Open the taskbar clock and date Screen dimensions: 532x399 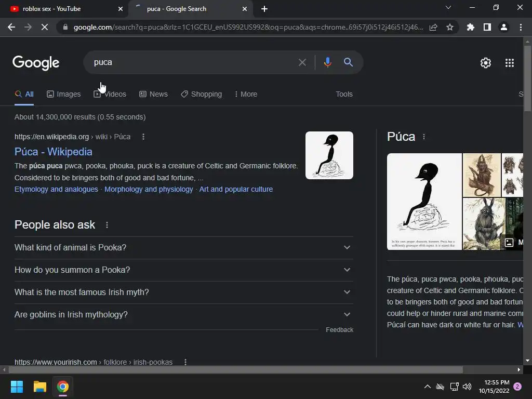pyautogui.click(x=494, y=387)
